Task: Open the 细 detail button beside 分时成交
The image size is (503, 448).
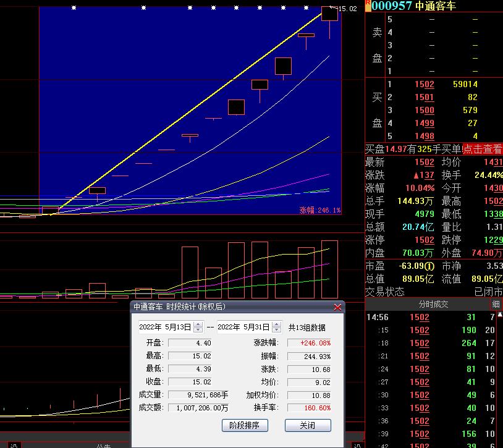Action: coord(496,304)
